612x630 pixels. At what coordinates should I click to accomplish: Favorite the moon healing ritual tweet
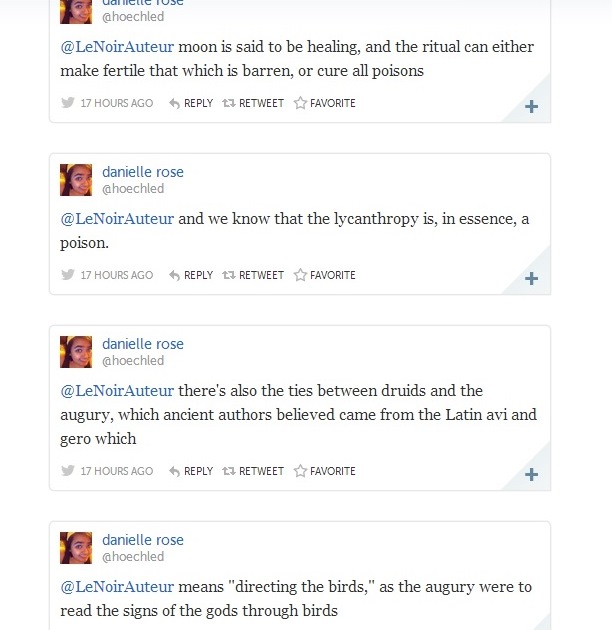coord(325,103)
